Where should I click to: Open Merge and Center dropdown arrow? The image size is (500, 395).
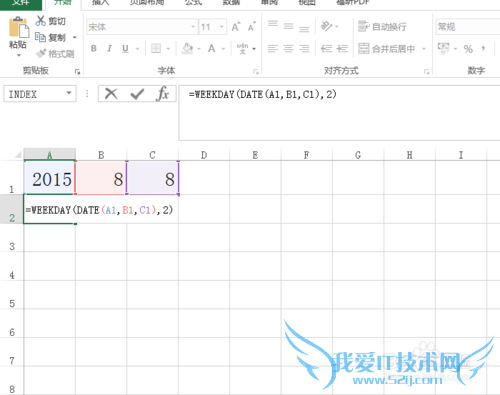424,49
